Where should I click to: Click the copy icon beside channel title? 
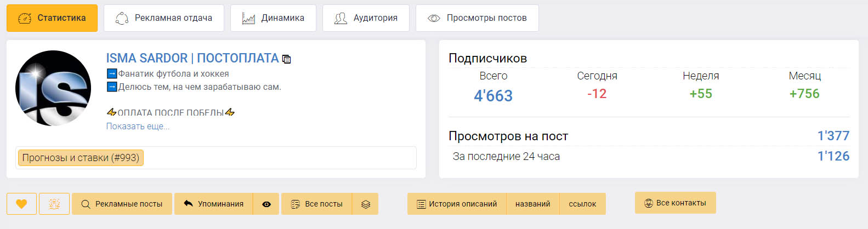coord(286,59)
